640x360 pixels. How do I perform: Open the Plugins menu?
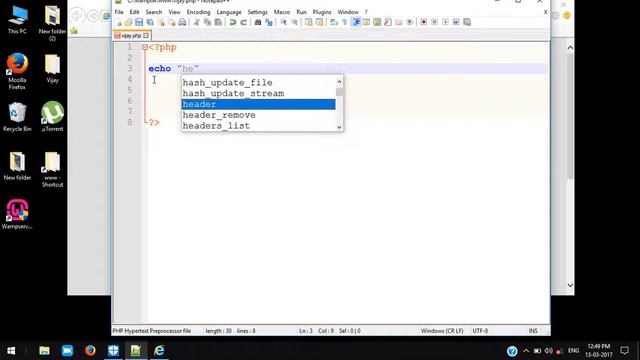coord(322,12)
